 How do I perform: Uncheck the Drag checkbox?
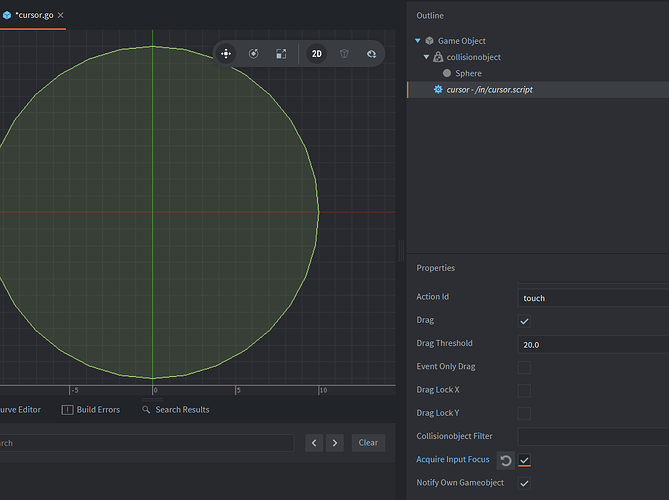tap(524, 321)
